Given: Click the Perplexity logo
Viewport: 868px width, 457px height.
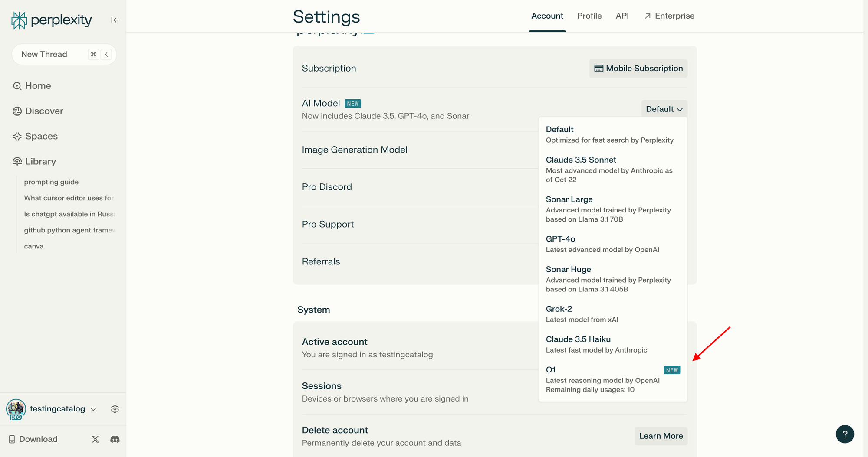Looking at the screenshot, I should pos(51,20).
